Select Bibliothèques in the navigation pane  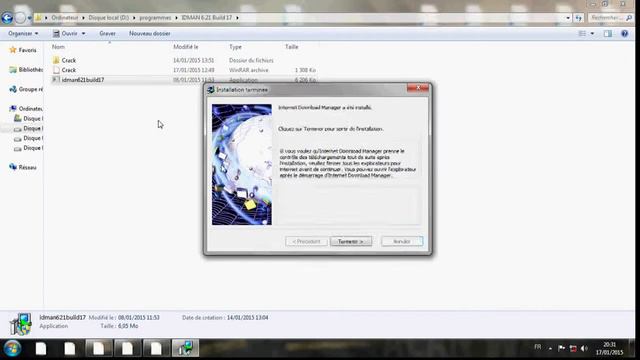[31, 70]
